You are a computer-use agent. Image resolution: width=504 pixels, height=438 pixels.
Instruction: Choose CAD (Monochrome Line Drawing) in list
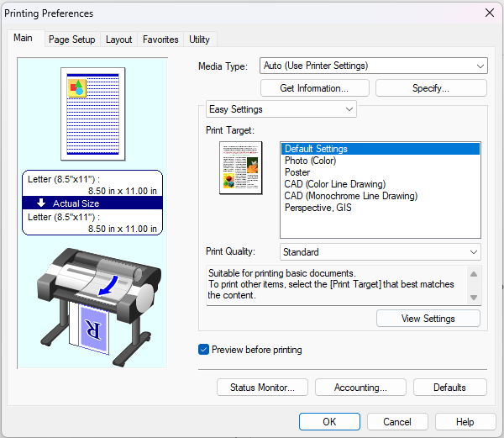(x=350, y=197)
